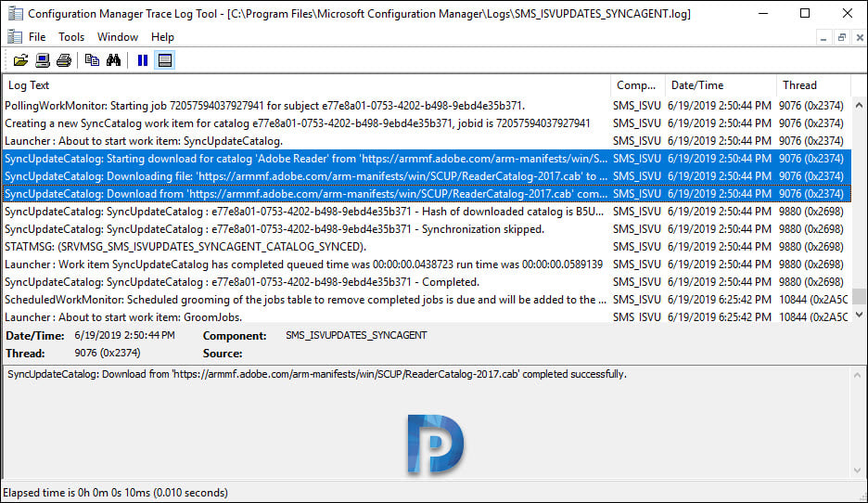The height and width of the screenshot is (503, 868).
Task: Click the Thread value 9076 (0x2374) in details
Action: (x=108, y=353)
